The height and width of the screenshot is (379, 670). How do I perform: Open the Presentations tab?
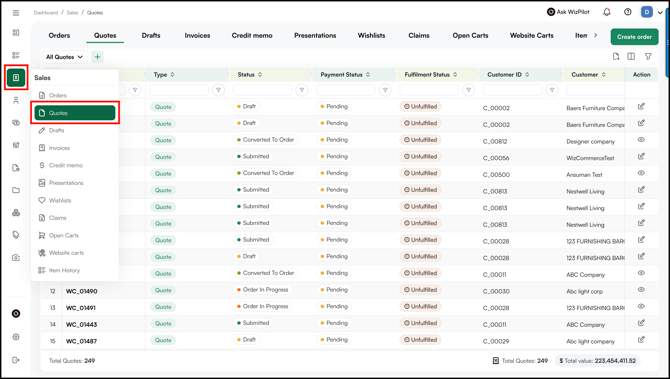click(315, 35)
